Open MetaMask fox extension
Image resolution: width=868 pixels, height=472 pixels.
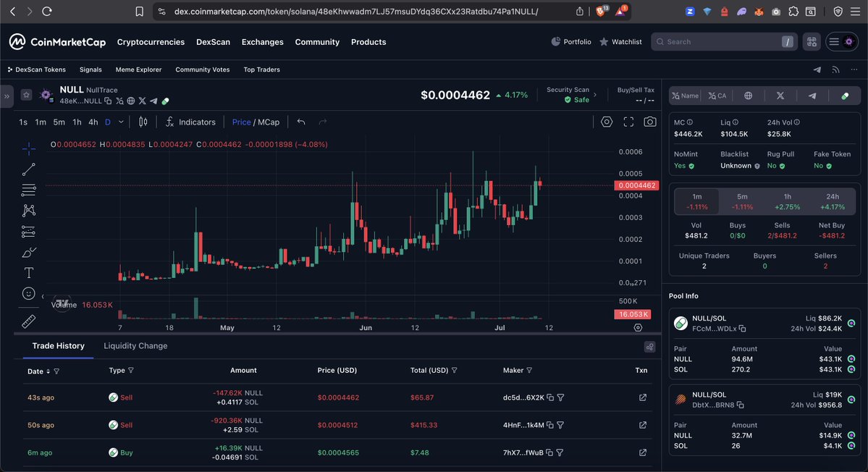tap(759, 12)
